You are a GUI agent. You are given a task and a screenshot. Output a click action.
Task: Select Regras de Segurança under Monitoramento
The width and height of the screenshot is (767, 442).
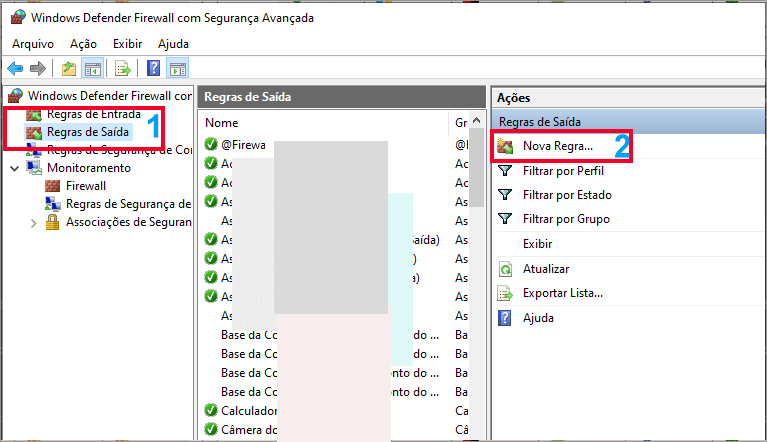pos(128,204)
